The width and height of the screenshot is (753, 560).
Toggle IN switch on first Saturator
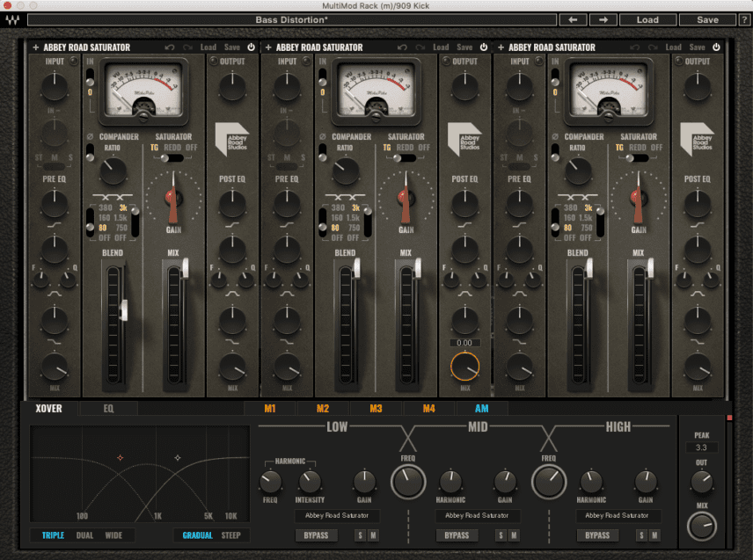pos(90,79)
